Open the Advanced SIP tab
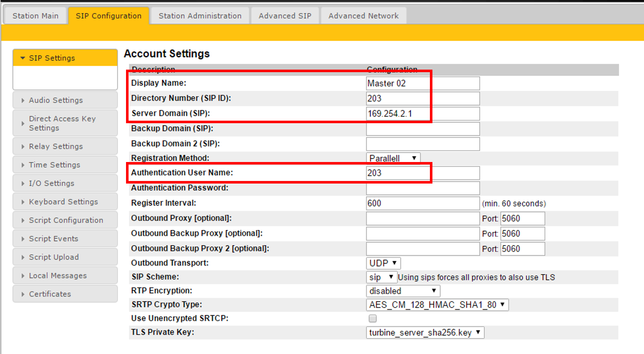Image resolution: width=644 pixels, height=354 pixels. coord(284,16)
